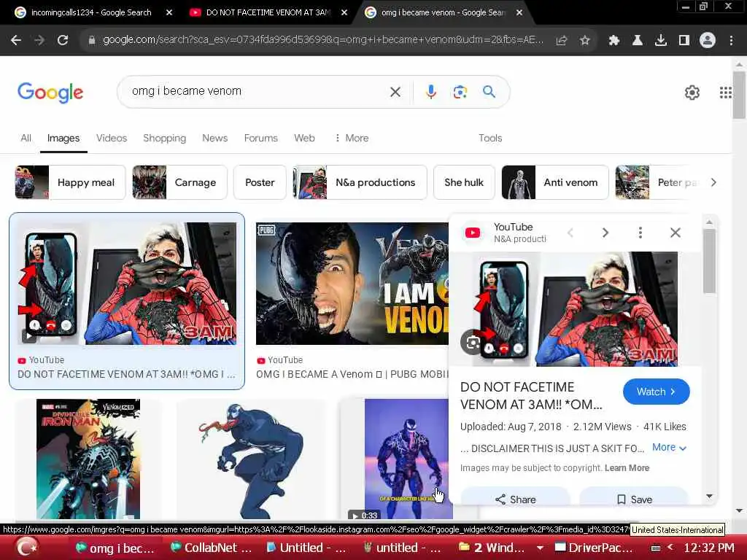Go to next image in preview panel
The height and width of the screenshot is (560, 747).
605,233
